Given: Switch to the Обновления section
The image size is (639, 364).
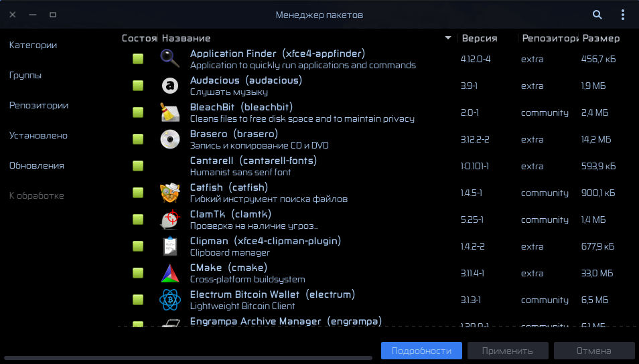Looking at the screenshot, I should tap(37, 166).
